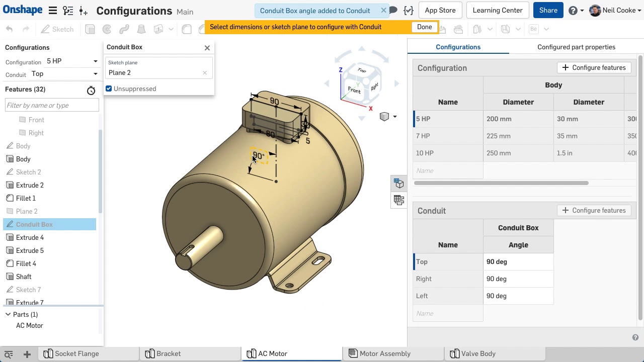This screenshot has width=644, height=362.
Task: Select the Sweep tool icon
Action: coord(124,29)
